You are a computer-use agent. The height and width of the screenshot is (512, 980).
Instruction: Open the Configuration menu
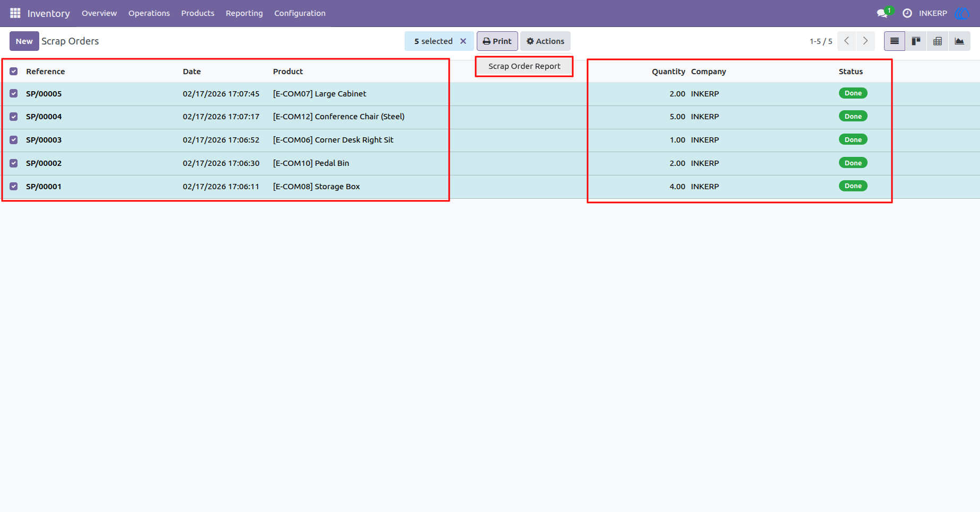[x=300, y=13]
